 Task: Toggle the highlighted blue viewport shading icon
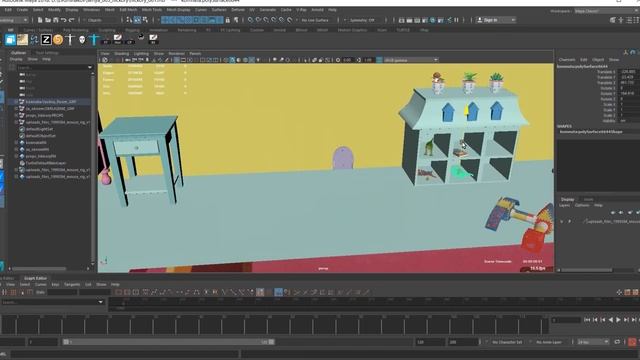click(232, 60)
